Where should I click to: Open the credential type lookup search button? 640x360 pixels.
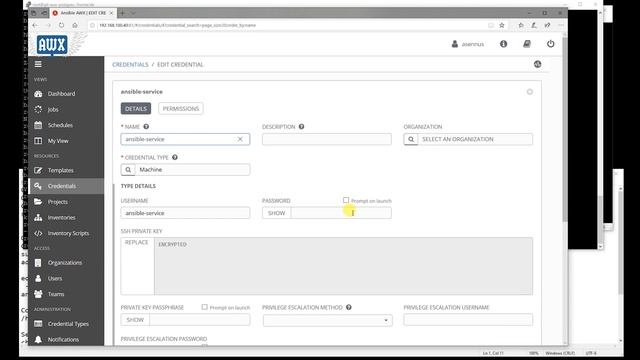pos(128,170)
